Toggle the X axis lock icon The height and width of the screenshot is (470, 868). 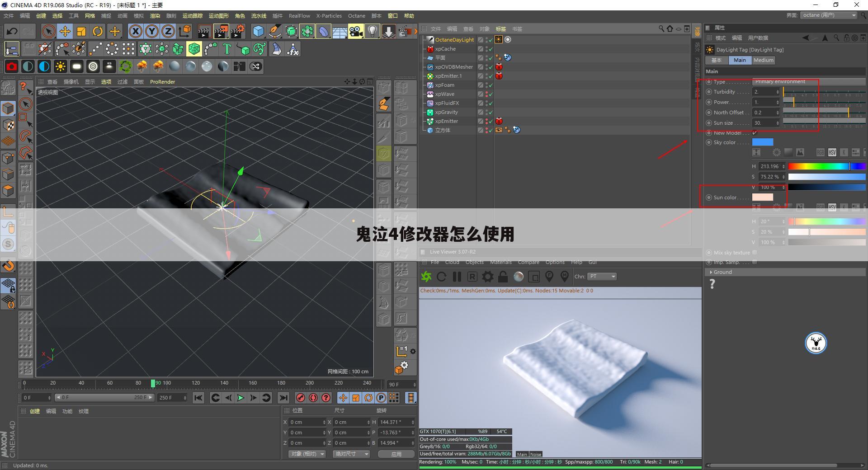click(x=135, y=31)
